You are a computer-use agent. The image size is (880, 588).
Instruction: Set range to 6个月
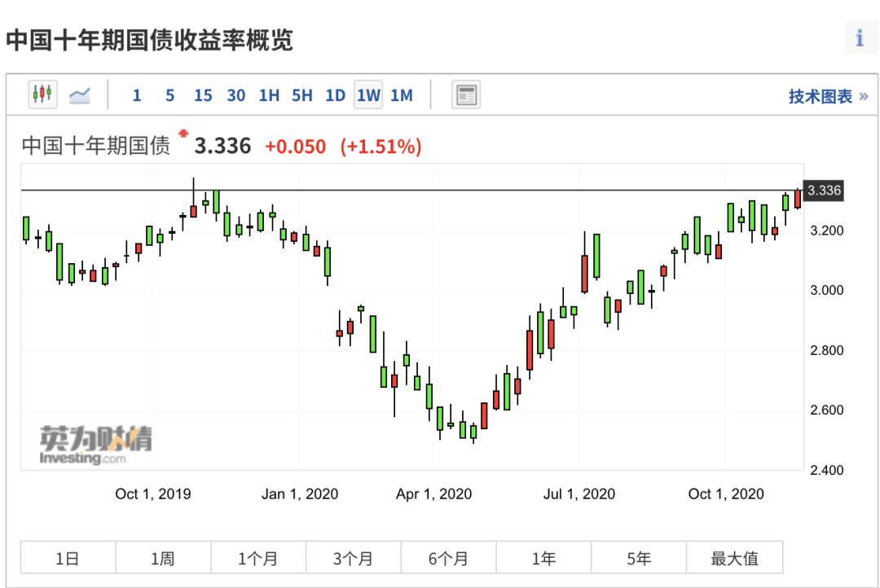click(448, 558)
